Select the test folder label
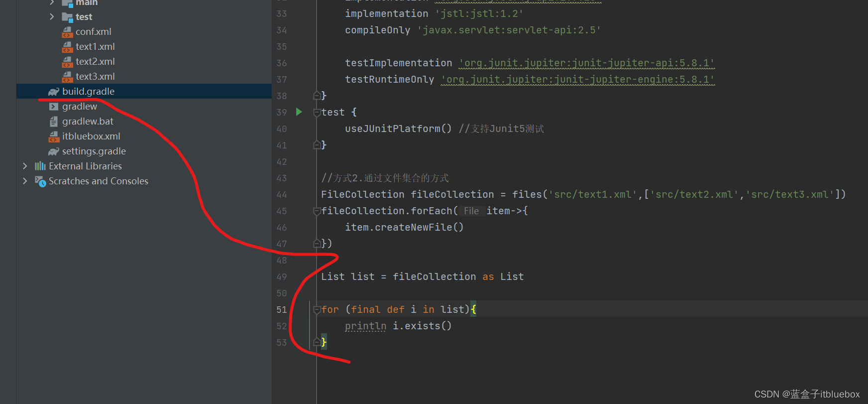The image size is (868, 404). (84, 16)
